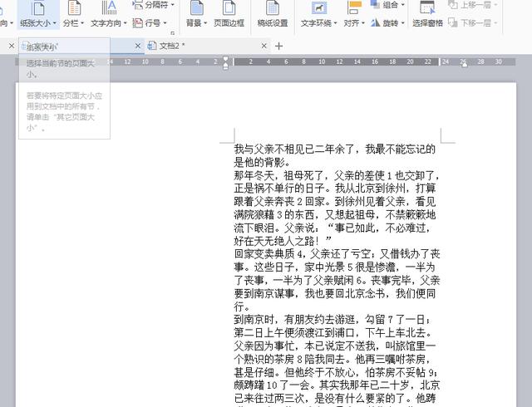Click text line 我与父亲不相见已二年余了
532x407 pixels.
334,149
